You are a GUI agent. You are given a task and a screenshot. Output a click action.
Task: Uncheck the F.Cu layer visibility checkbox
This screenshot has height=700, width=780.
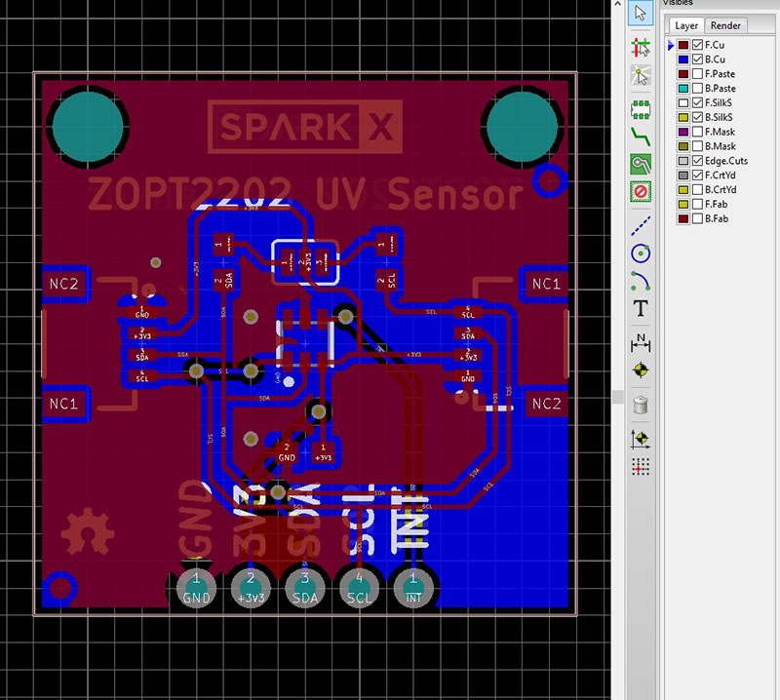coord(697,45)
